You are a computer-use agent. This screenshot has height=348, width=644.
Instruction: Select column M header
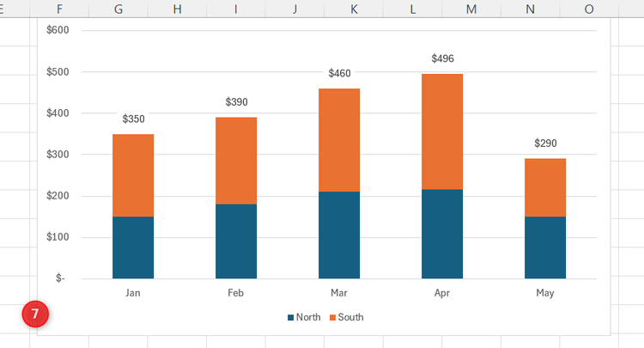pos(471,9)
